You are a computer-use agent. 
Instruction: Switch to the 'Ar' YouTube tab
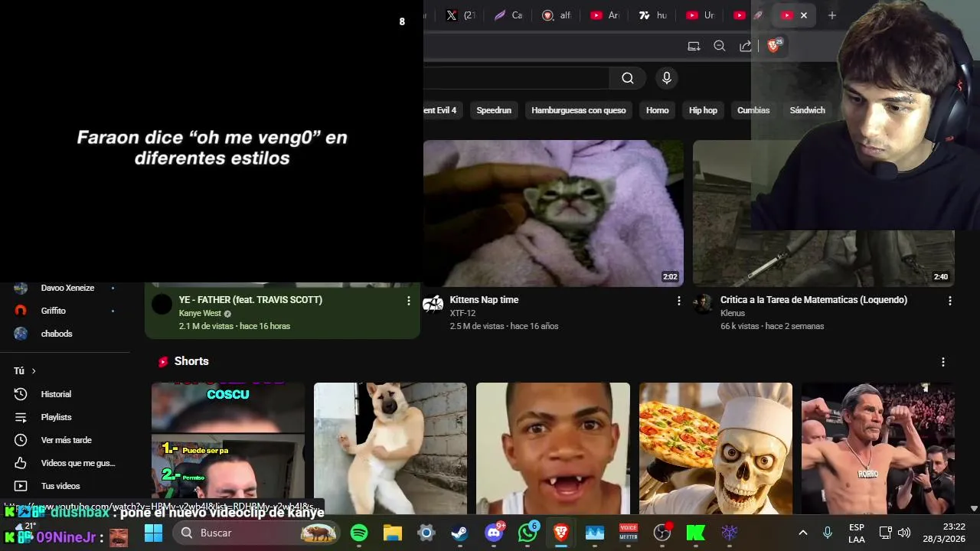click(605, 15)
